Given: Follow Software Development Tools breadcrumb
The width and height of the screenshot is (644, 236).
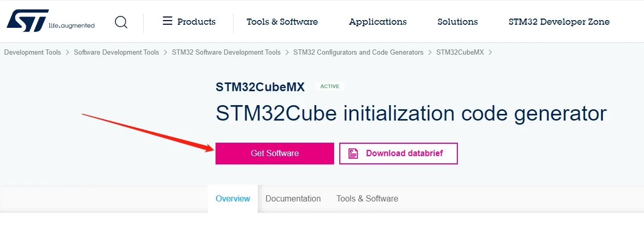Looking at the screenshot, I should [117, 52].
